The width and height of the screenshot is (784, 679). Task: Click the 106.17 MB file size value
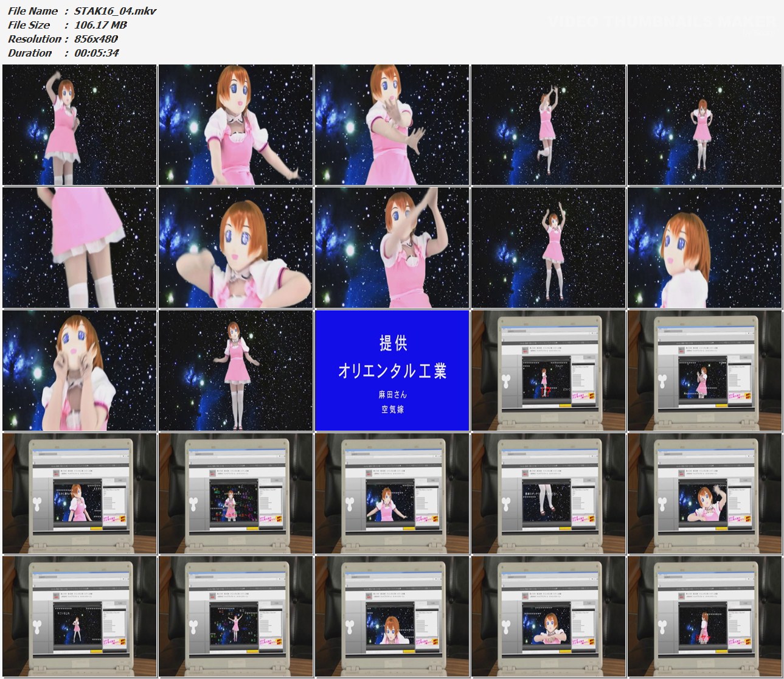[x=100, y=25]
